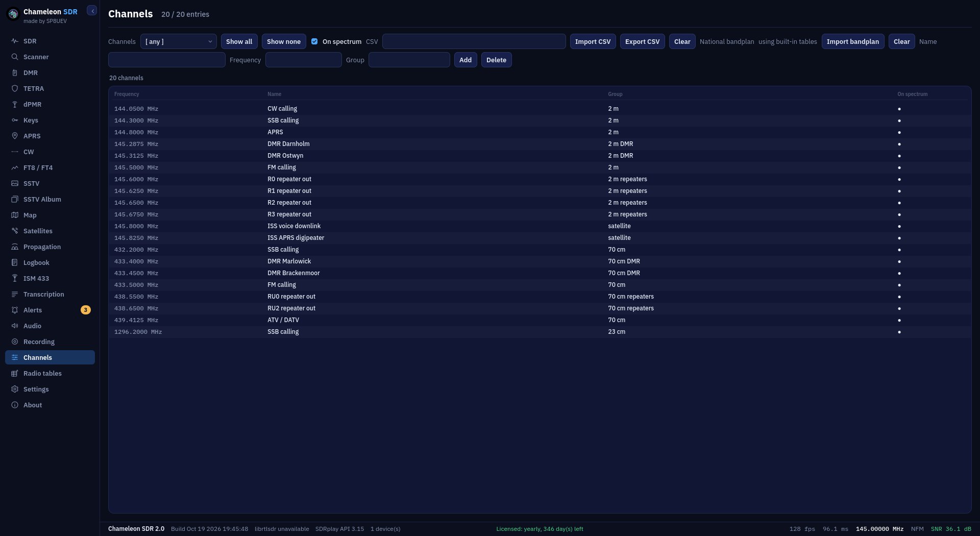Click the dPMR antenna icon
Image resolution: width=980 pixels, height=536 pixels.
point(15,105)
